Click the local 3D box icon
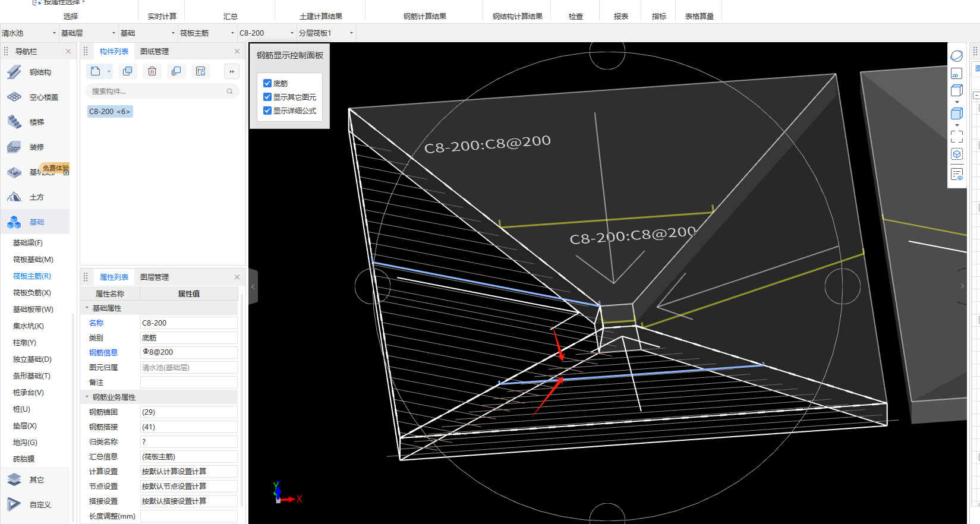This screenshot has width=980, height=524. (x=957, y=154)
